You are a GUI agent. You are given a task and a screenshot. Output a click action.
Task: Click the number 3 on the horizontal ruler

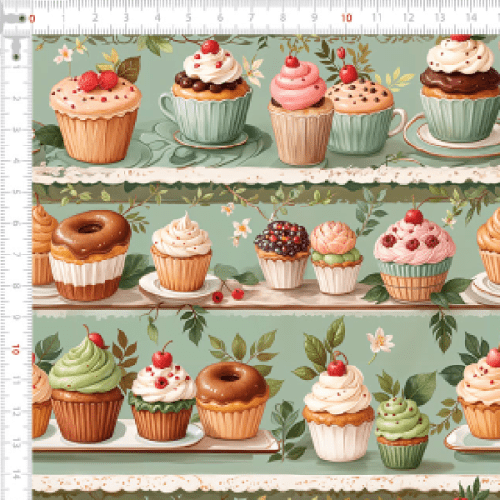126,18
